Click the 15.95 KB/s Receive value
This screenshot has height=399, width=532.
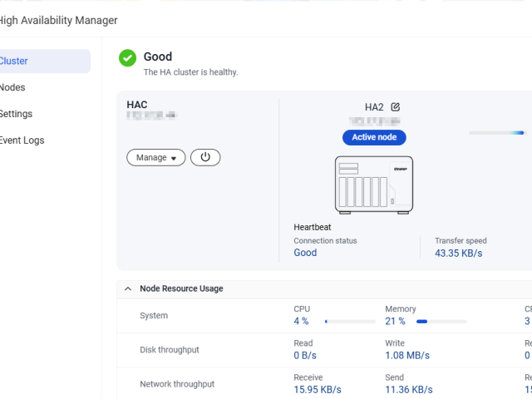[x=318, y=390]
